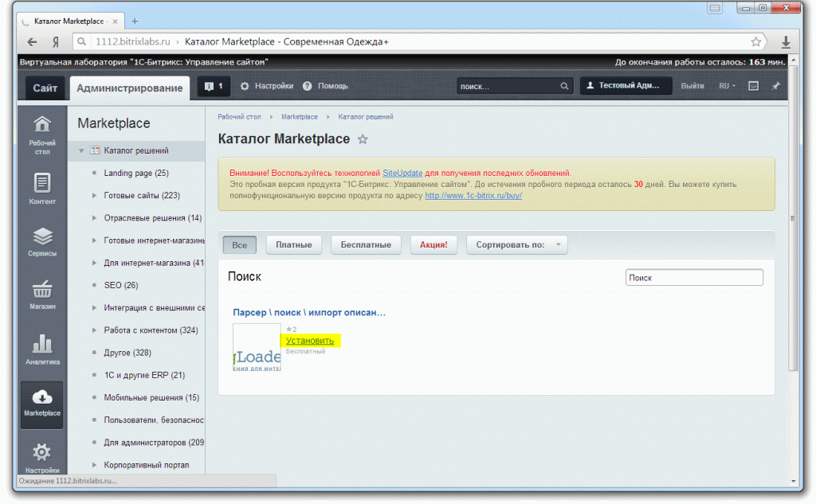Viewport: 816px width, 504px height.
Task: Click the pin panel icon
Action: [776, 86]
